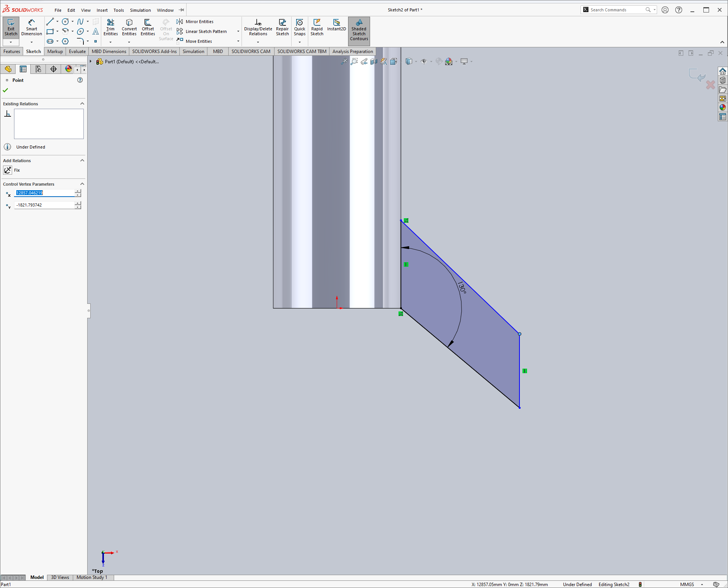Open Point help question mark
Screen dimensions: 728x588
coord(80,80)
